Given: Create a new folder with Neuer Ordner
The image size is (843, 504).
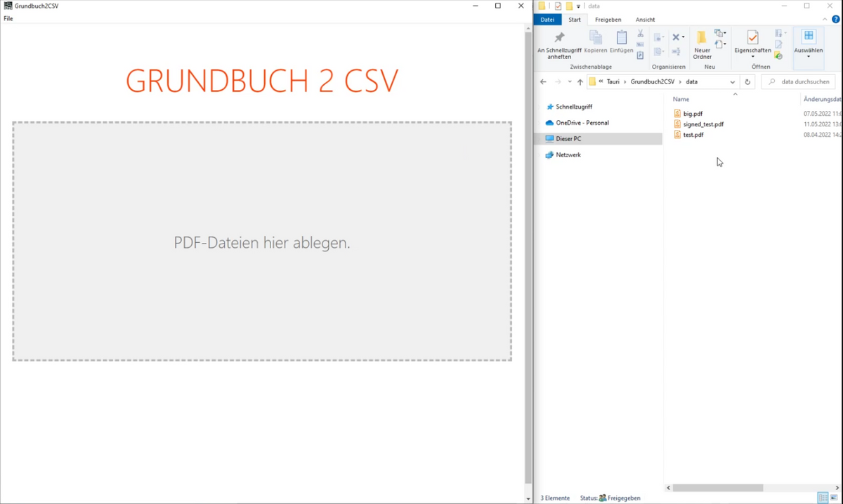Looking at the screenshot, I should [702, 45].
